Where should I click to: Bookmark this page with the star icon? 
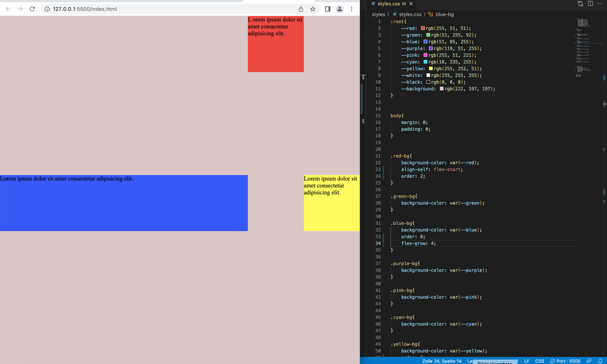pos(313,9)
